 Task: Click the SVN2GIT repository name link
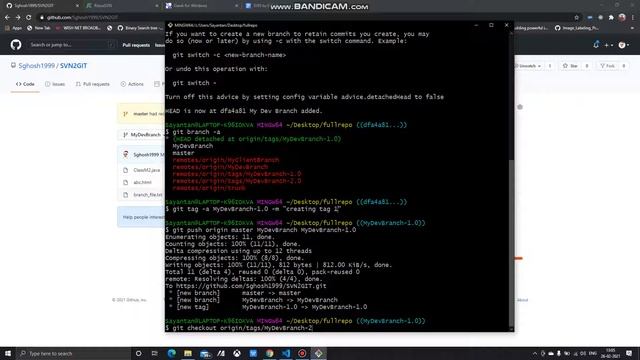73,66
